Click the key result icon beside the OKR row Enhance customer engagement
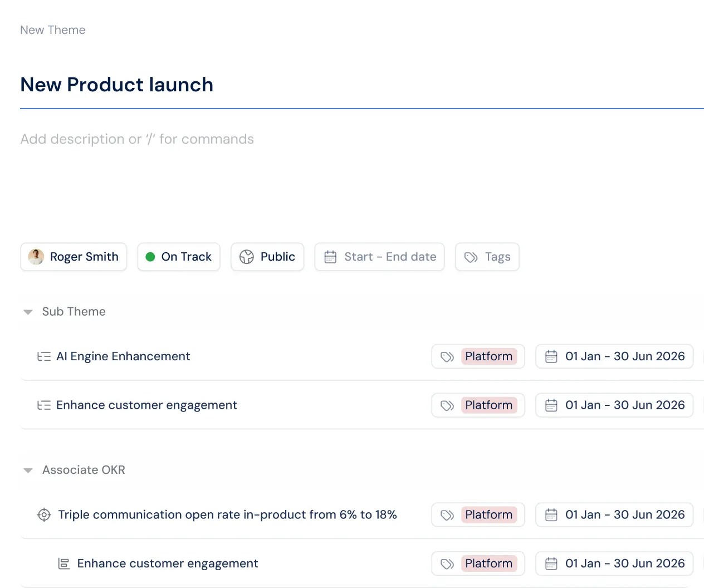Screen dimensions: 704x588 64,563
